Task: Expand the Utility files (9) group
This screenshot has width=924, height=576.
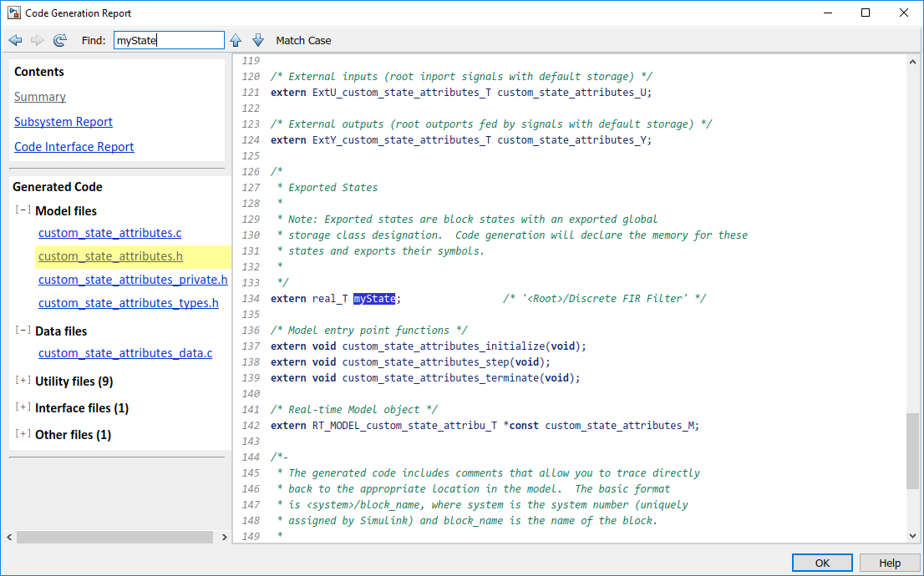Action: click(x=22, y=381)
